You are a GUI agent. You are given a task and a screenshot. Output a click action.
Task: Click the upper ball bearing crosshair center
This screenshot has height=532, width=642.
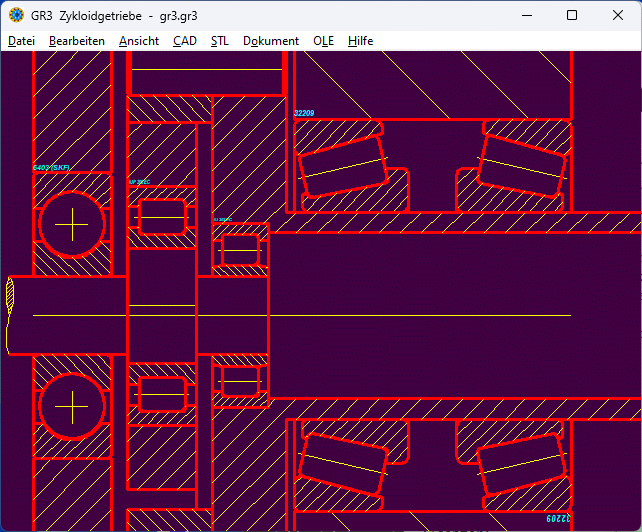72,225
